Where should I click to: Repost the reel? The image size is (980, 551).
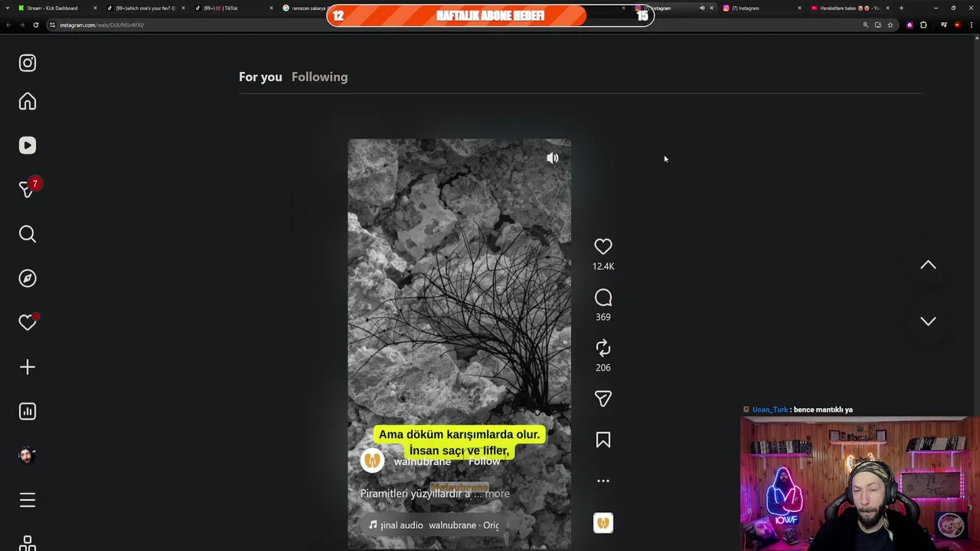[x=603, y=348]
